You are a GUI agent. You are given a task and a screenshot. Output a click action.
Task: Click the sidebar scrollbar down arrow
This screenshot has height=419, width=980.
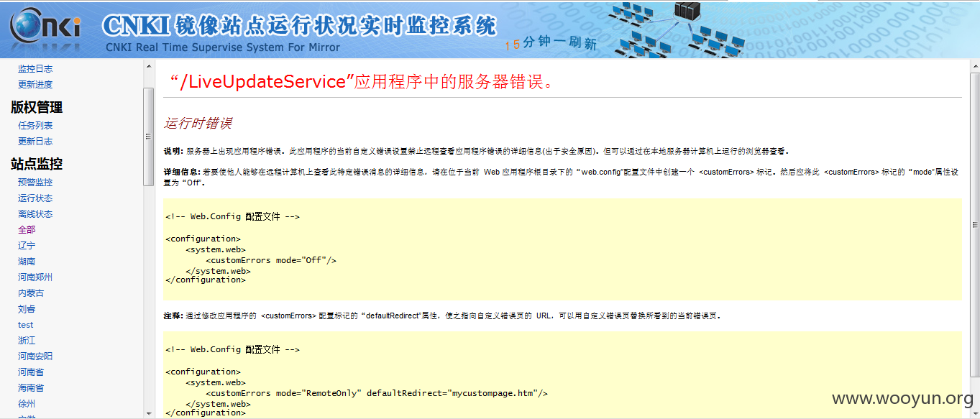[149, 413]
